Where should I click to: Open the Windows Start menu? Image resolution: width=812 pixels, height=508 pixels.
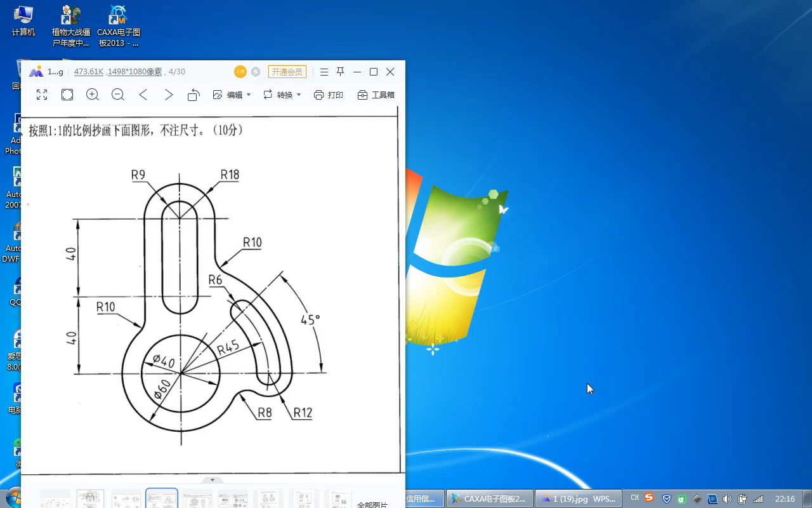tap(13, 498)
